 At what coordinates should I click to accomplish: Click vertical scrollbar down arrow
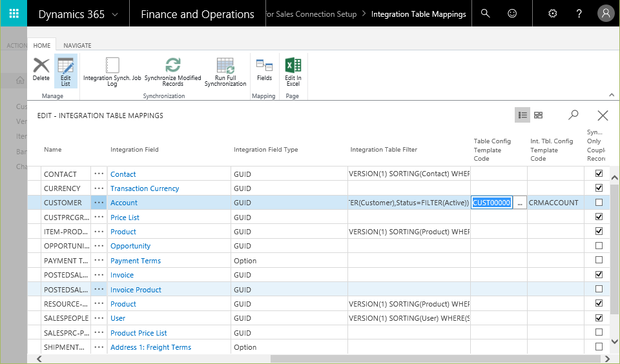coord(614,341)
